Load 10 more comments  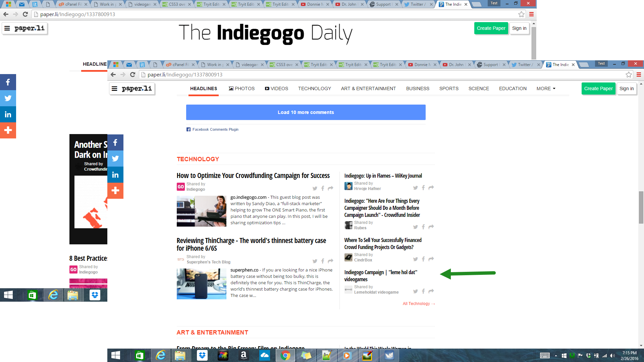(306, 112)
